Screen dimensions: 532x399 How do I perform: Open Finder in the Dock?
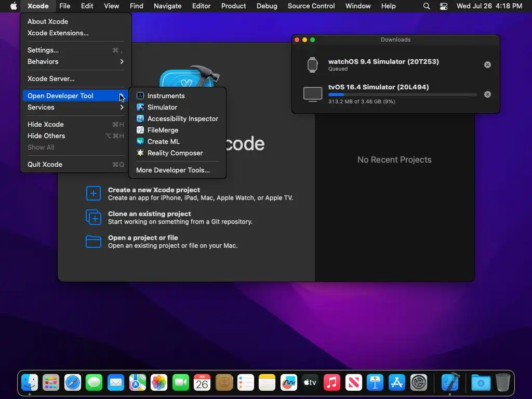pos(30,383)
